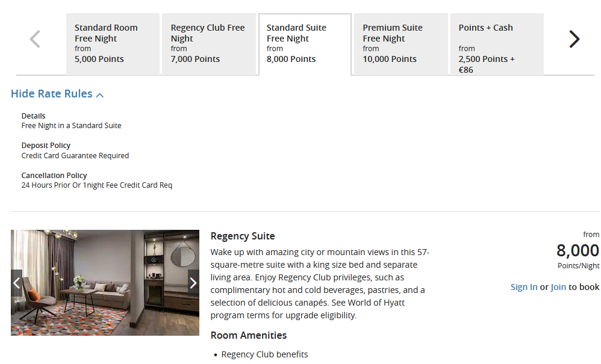The width and height of the screenshot is (601, 364).
Task: Click Sign In to book
Action: click(x=524, y=287)
